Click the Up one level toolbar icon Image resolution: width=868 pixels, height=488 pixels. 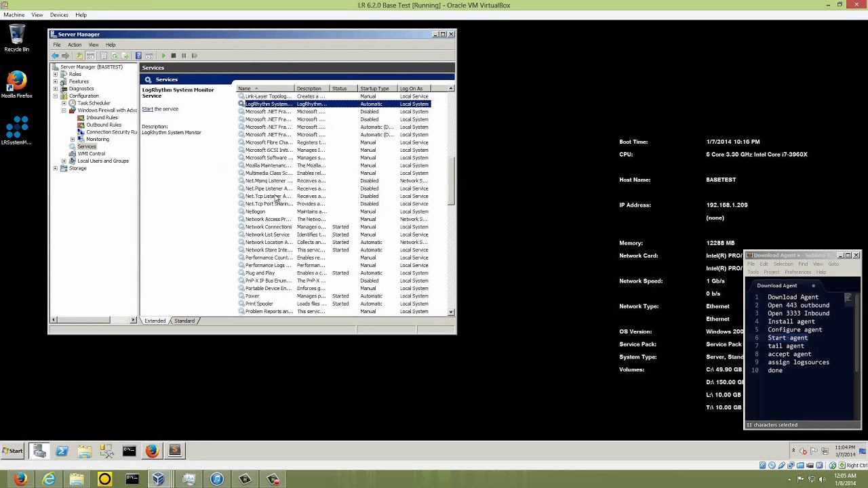[79, 56]
